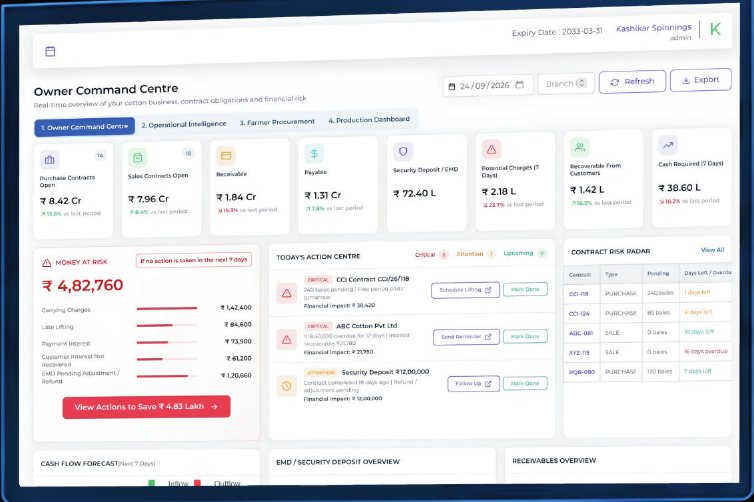Click the Potential Charges warning icon
This screenshot has width=754, height=502.
click(x=491, y=150)
